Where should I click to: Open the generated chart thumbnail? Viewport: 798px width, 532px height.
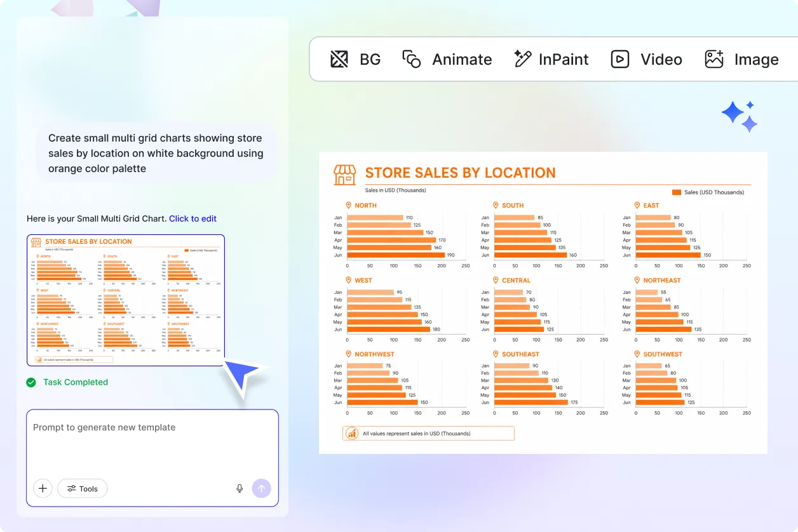(126, 300)
